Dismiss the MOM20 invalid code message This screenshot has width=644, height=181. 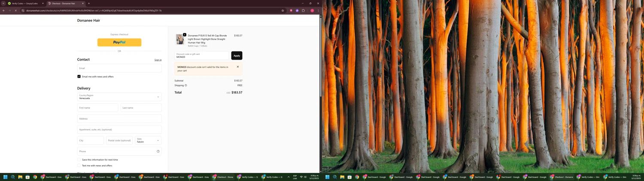(238, 67)
